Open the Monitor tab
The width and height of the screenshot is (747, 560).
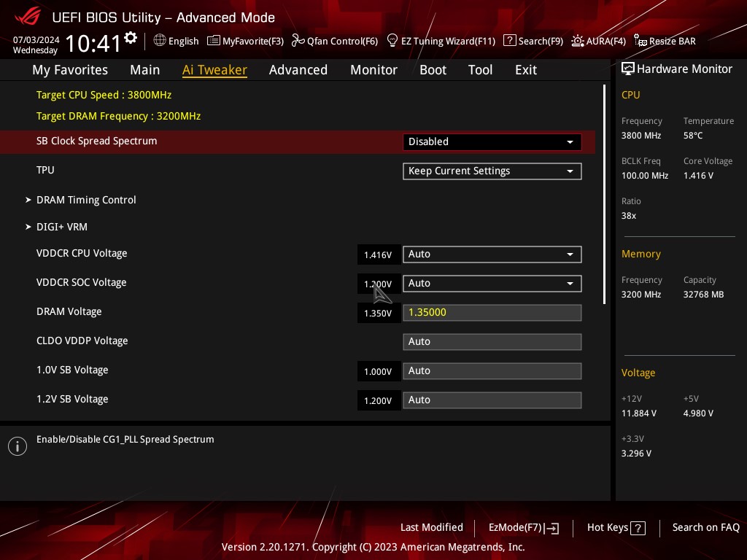click(x=373, y=70)
